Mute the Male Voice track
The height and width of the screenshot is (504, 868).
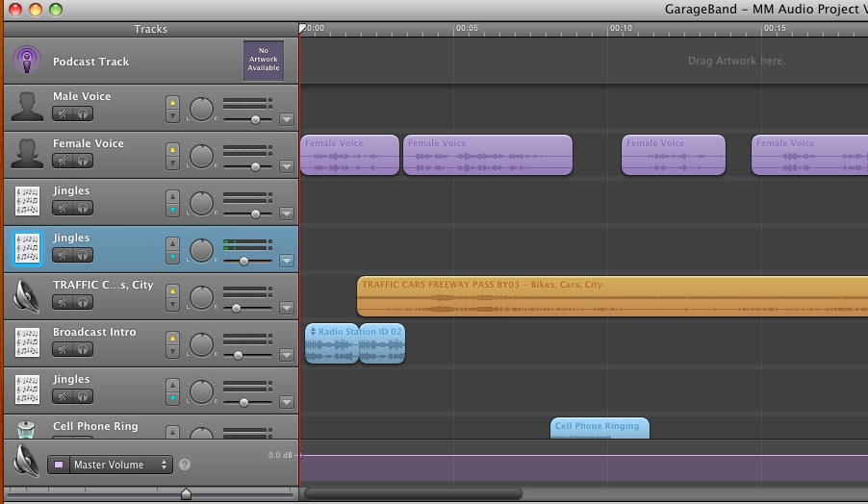pyautogui.click(x=63, y=113)
